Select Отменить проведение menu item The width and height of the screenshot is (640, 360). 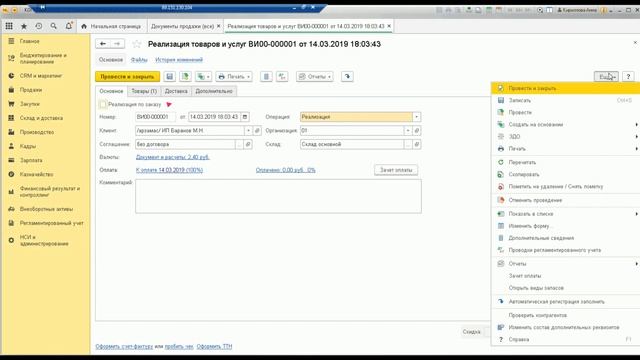click(566, 200)
